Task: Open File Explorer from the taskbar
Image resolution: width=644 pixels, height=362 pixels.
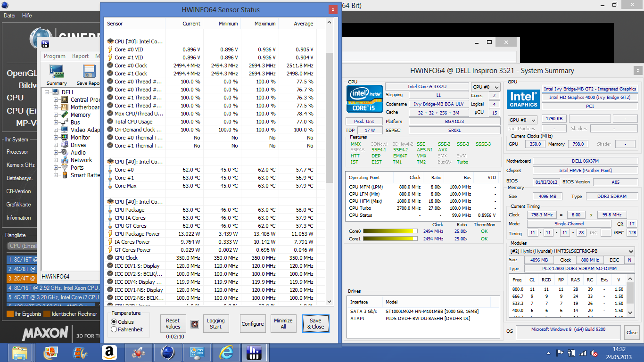Action: coord(19,353)
